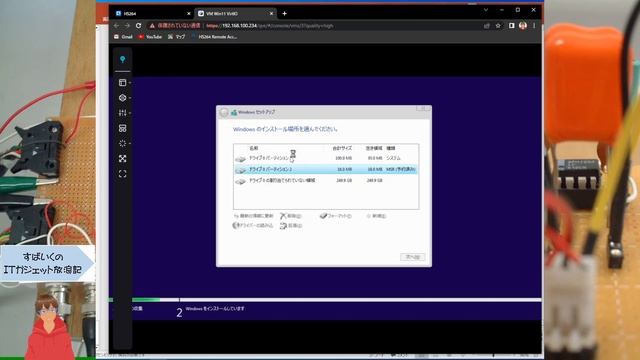Click the 新規 new partition option
This screenshot has height=360, width=640.
point(376,216)
